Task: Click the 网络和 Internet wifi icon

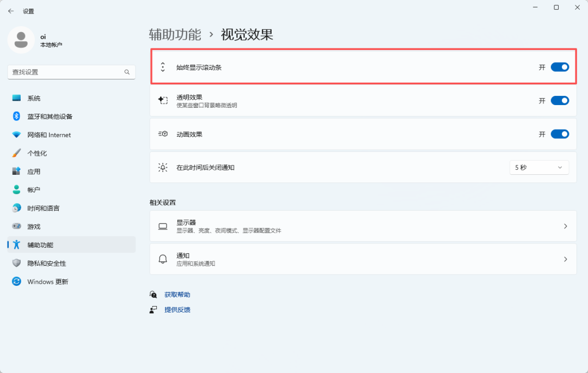Action: pyautogui.click(x=16, y=134)
